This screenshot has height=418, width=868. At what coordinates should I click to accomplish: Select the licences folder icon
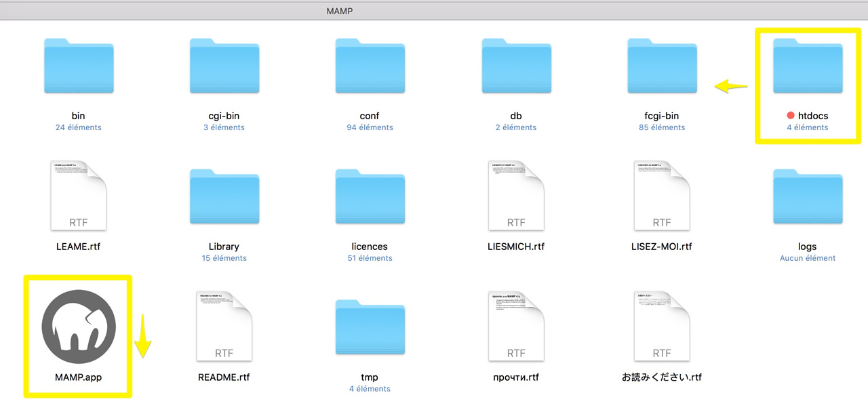click(370, 196)
